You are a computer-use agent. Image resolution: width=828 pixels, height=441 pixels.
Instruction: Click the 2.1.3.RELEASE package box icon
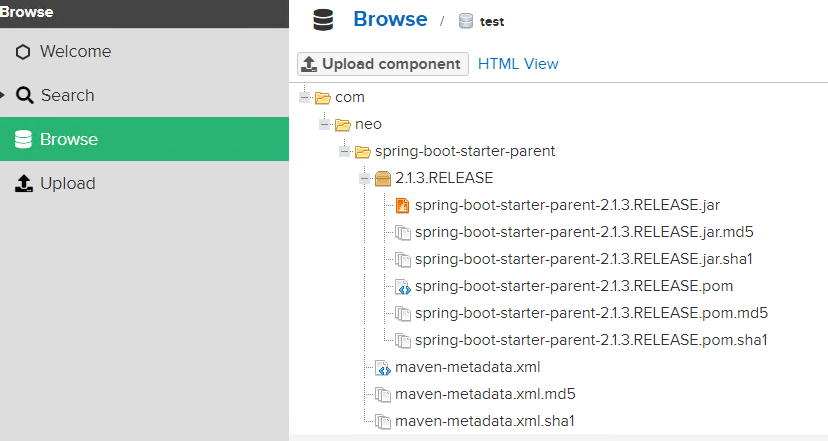coord(383,179)
